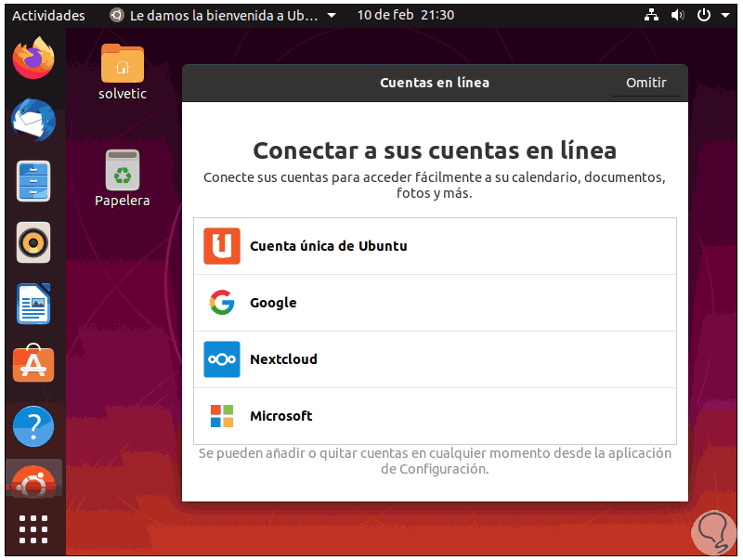The height and width of the screenshot is (560, 743).
Task: Launch LibreOffice Writer from the dock
Action: pyautogui.click(x=33, y=304)
